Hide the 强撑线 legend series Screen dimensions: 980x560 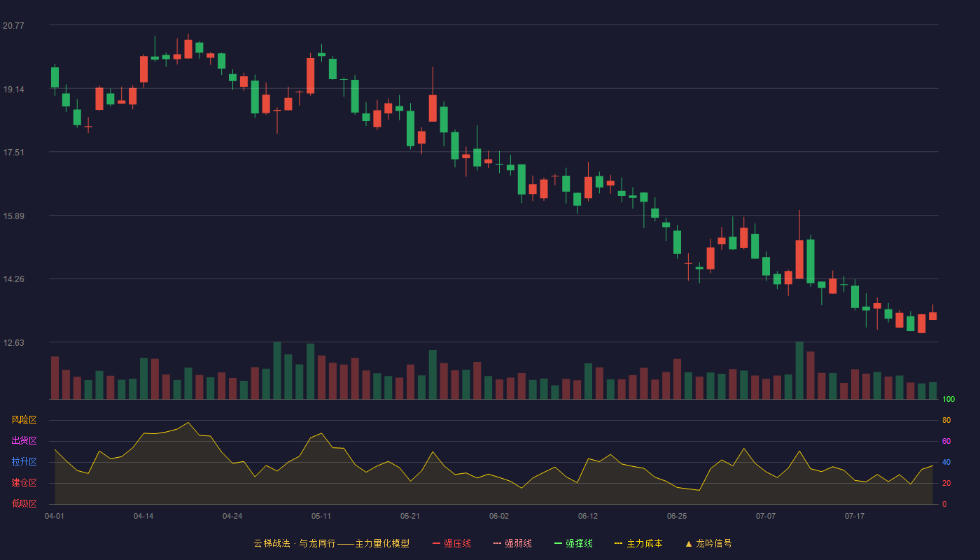[573, 543]
